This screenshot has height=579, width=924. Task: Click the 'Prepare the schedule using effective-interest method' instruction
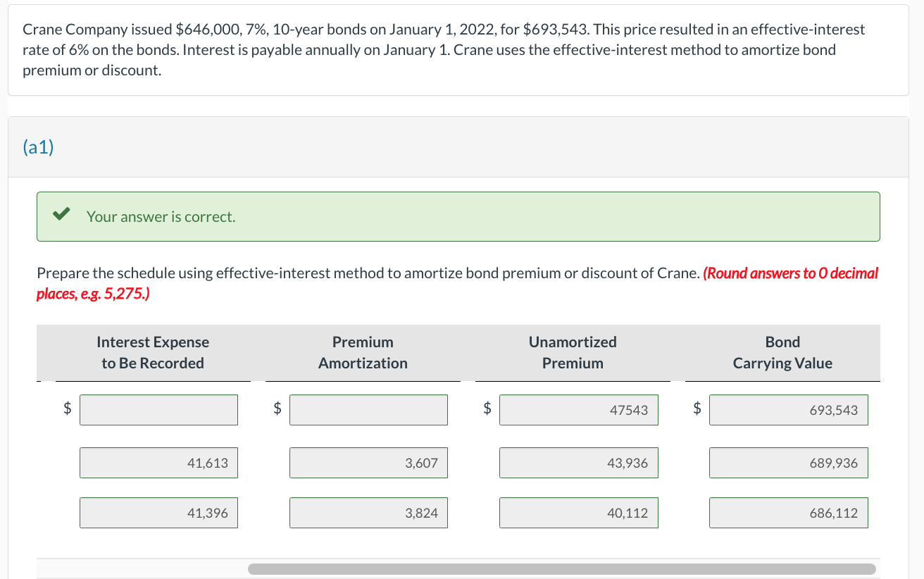(x=368, y=273)
